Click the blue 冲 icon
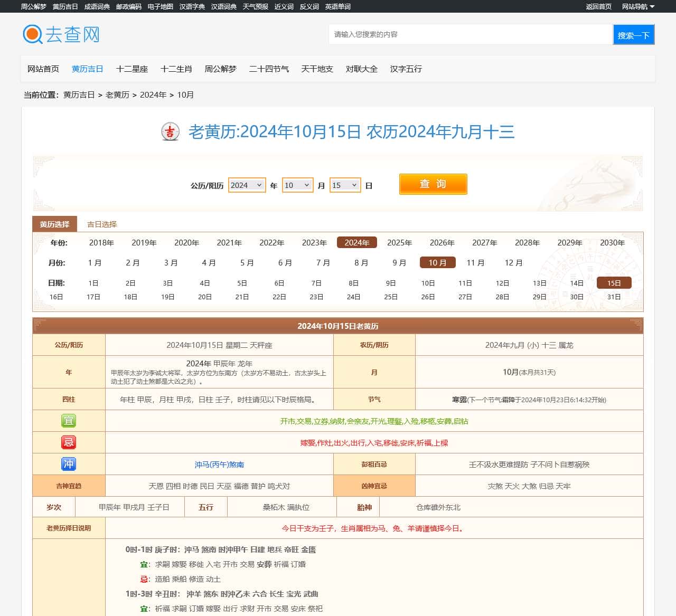676x616 pixels. [x=69, y=464]
